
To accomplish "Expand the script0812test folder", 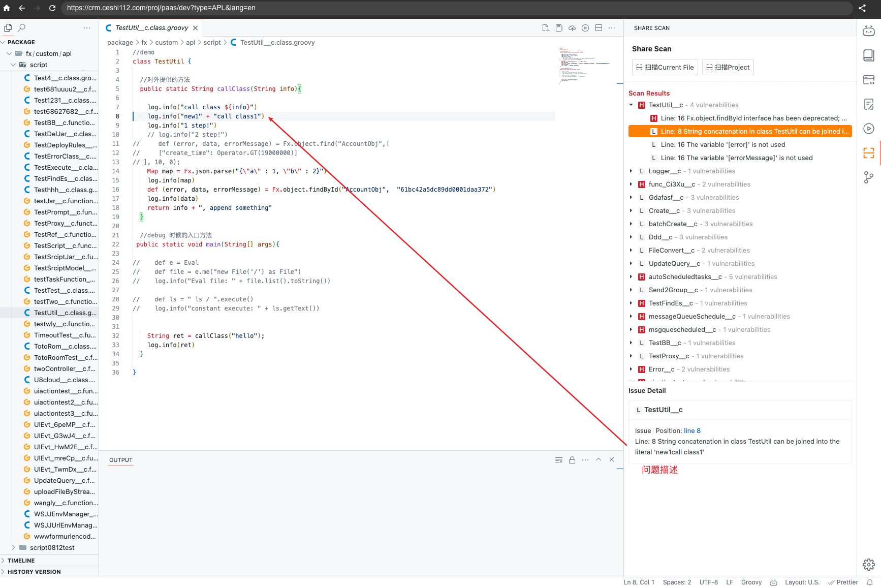I will (13, 547).
